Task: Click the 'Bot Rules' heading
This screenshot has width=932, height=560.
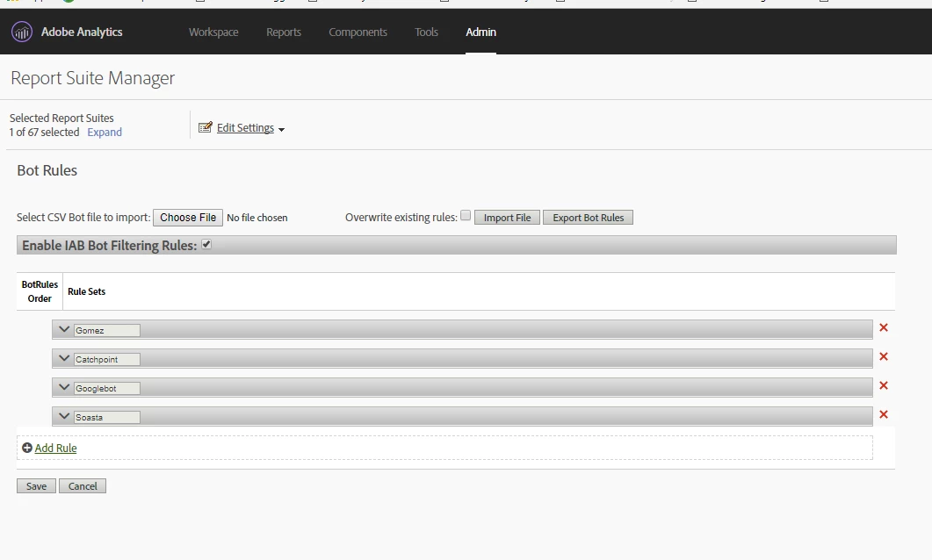Action: pyautogui.click(x=47, y=170)
